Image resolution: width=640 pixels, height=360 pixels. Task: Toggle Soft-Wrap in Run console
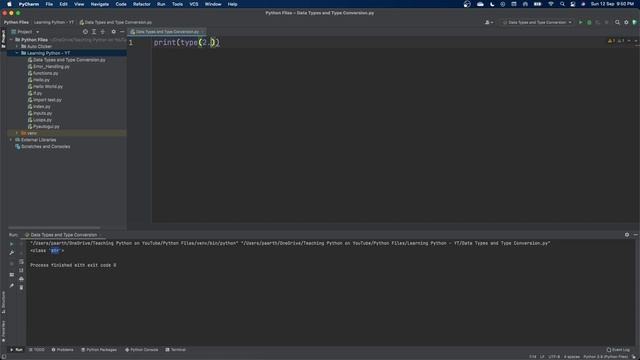point(21,262)
